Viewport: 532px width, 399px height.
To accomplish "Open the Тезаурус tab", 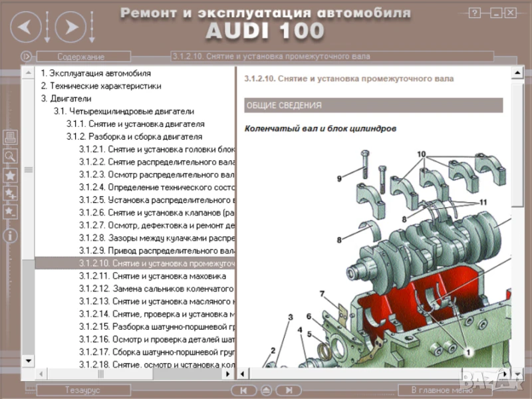I will [x=82, y=390].
